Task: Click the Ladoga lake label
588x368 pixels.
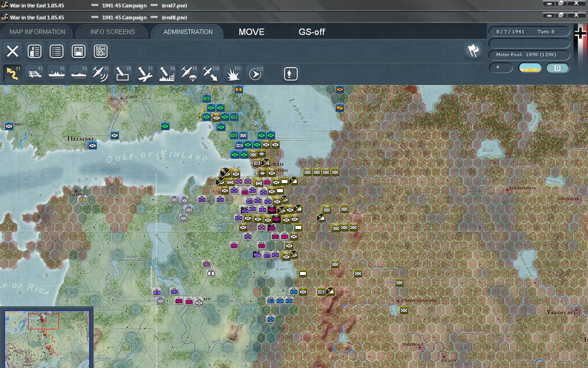Action: click(298, 111)
